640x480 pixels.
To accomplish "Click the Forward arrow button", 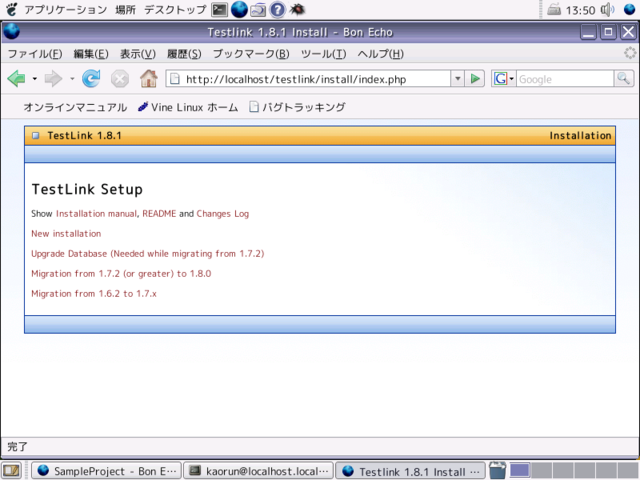I will 53,78.
